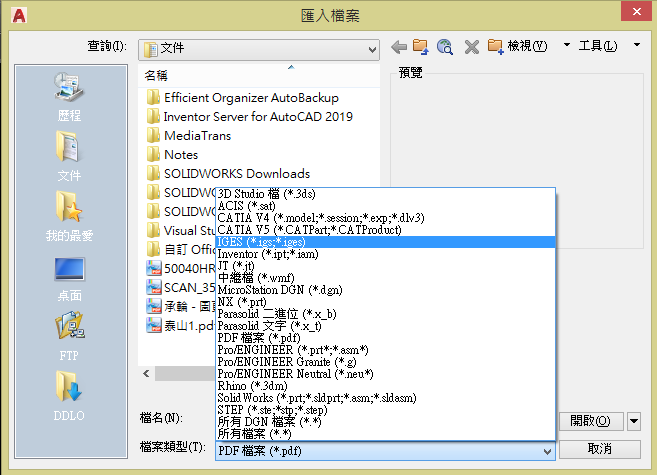Choose NX (*.prt) file type
This screenshot has width=657, height=475.
(385, 302)
